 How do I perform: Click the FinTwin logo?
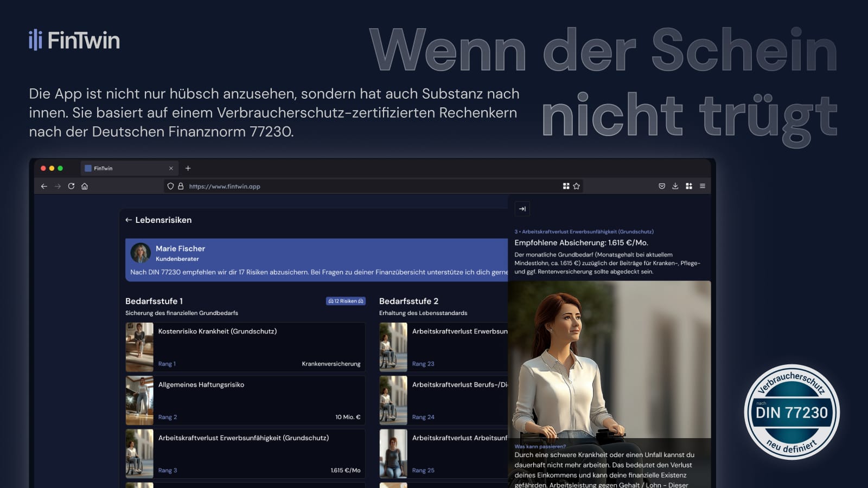pyautogui.click(x=74, y=40)
